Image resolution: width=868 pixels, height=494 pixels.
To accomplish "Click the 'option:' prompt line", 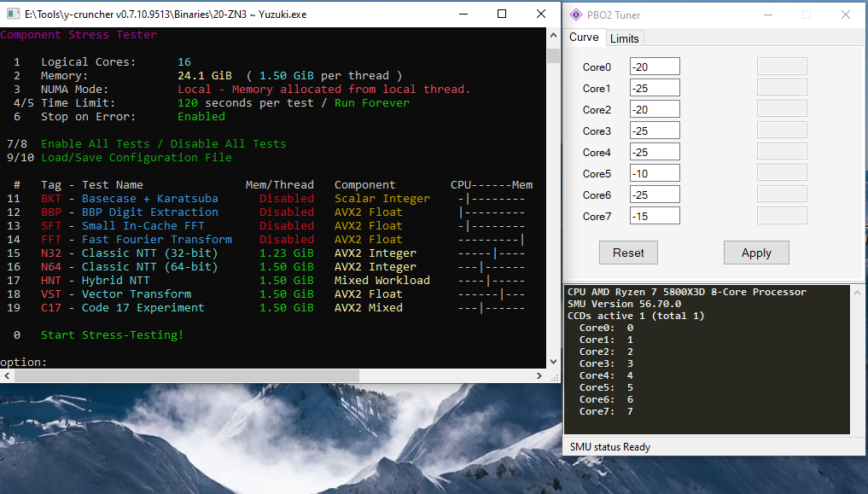I will coord(24,363).
